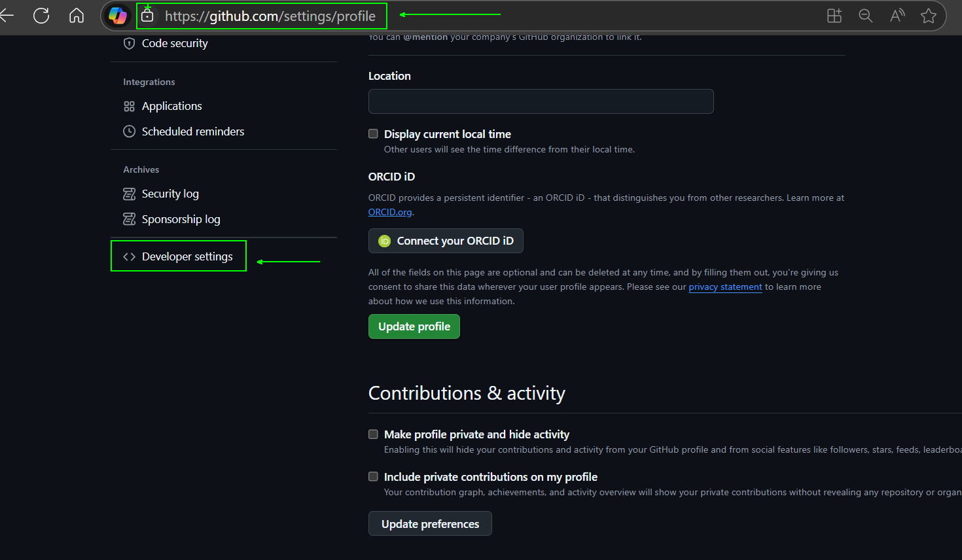
Task: Select Applications in the Integrations section
Action: coord(171,106)
